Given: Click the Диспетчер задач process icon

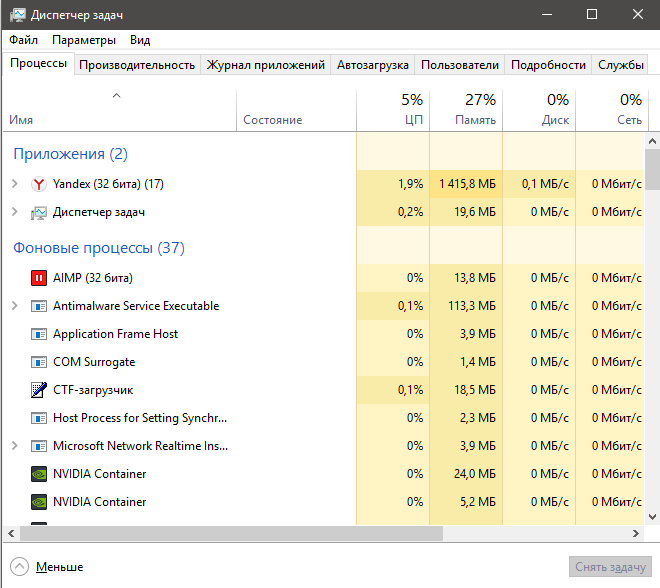Looking at the screenshot, I should click(39, 212).
